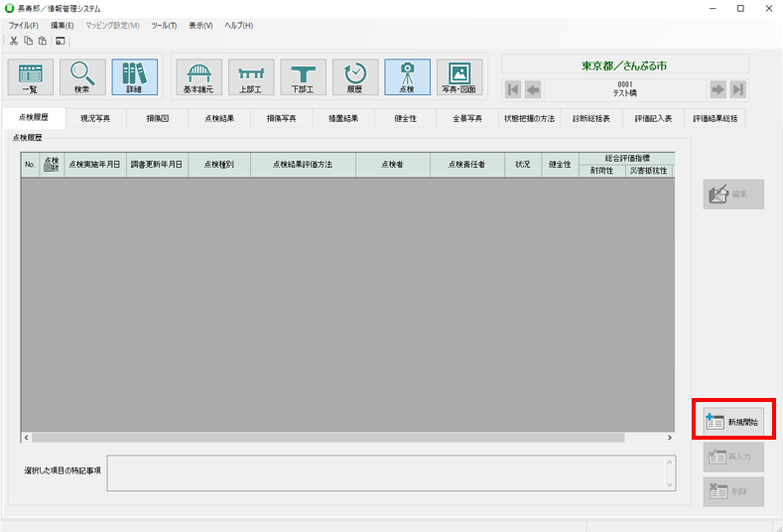Open the 表示(V) menu
This screenshot has height=532, width=783.
pos(200,25)
